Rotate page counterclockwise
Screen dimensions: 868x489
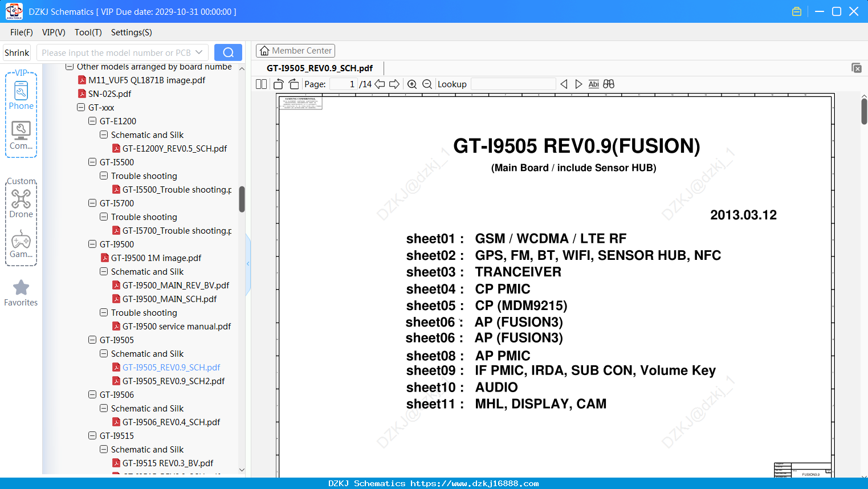[278, 84]
